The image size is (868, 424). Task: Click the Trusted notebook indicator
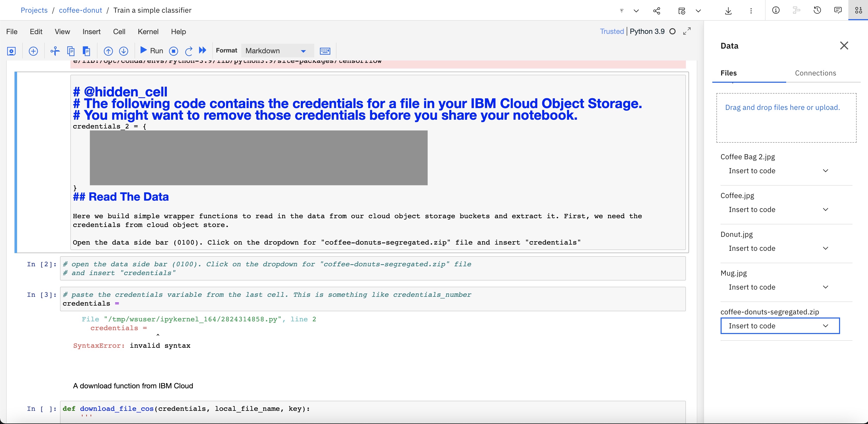(x=612, y=31)
